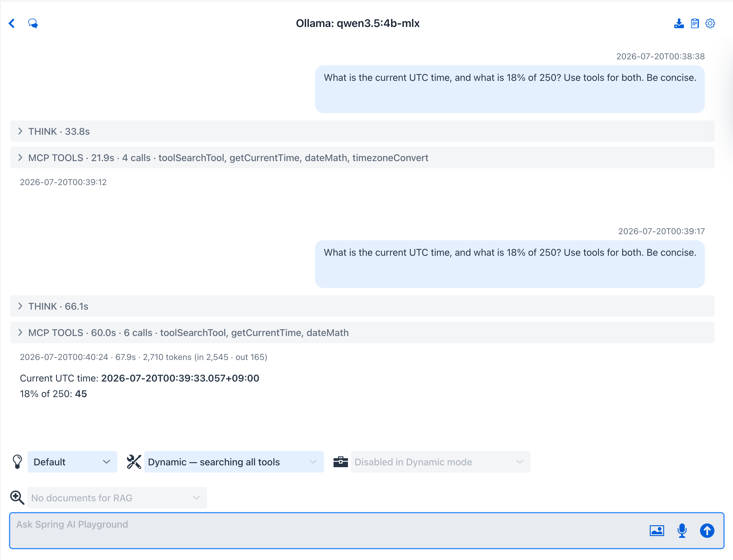This screenshot has width=733, height=560.
Task: Click timestamp 2026-07-20T00:39:12
Action: pos(63,182)
